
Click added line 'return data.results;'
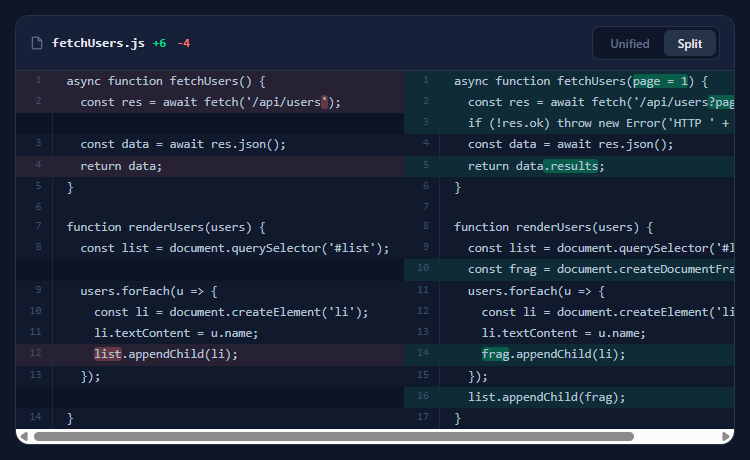569,166
